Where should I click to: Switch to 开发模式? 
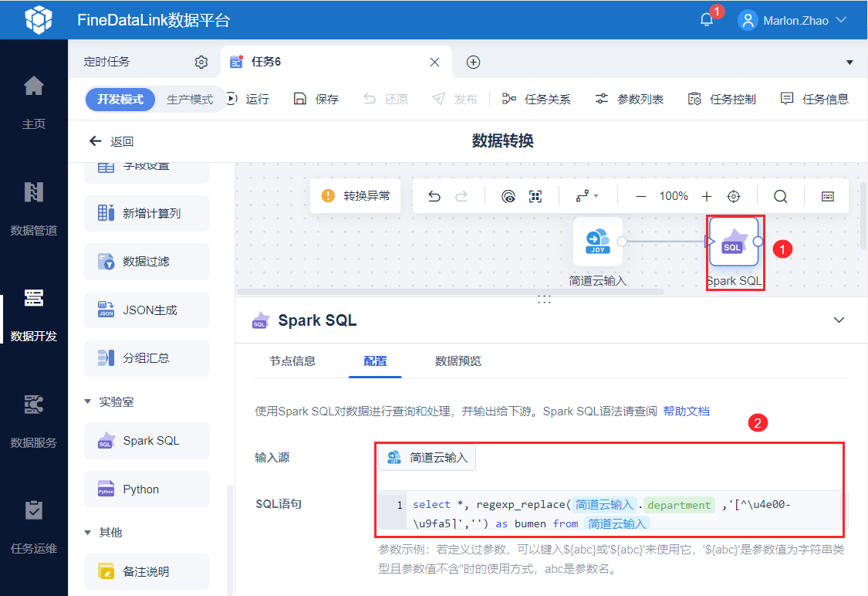point(120,99)
